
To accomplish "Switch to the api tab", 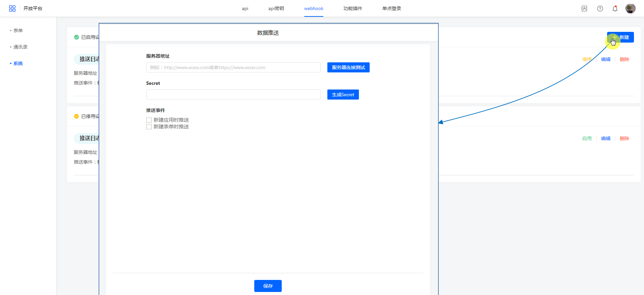I will click(x=245, y=9).
